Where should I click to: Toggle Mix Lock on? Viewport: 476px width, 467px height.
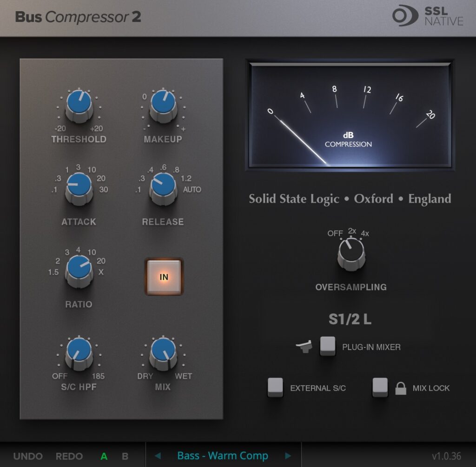coord(380,387)
